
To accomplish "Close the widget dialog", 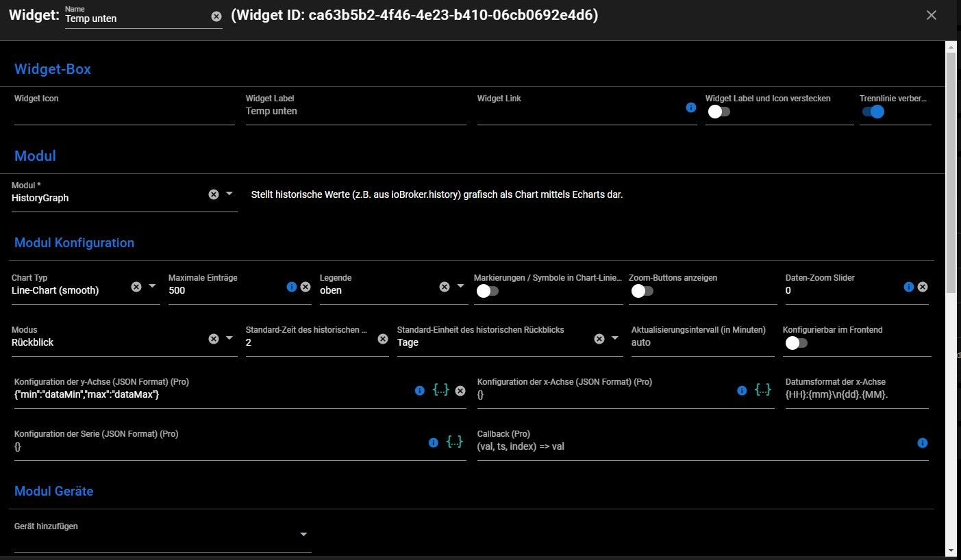I will point(931,15).
